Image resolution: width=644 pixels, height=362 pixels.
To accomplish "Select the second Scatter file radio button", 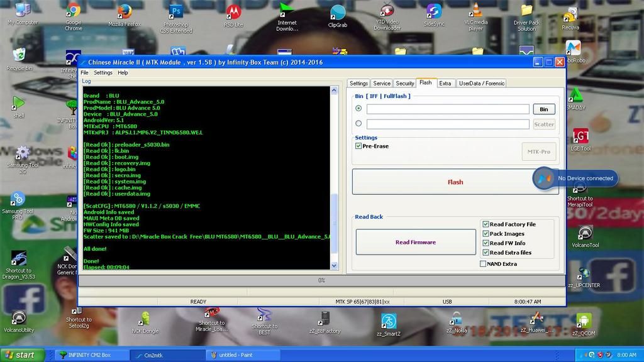I will 358,124.
